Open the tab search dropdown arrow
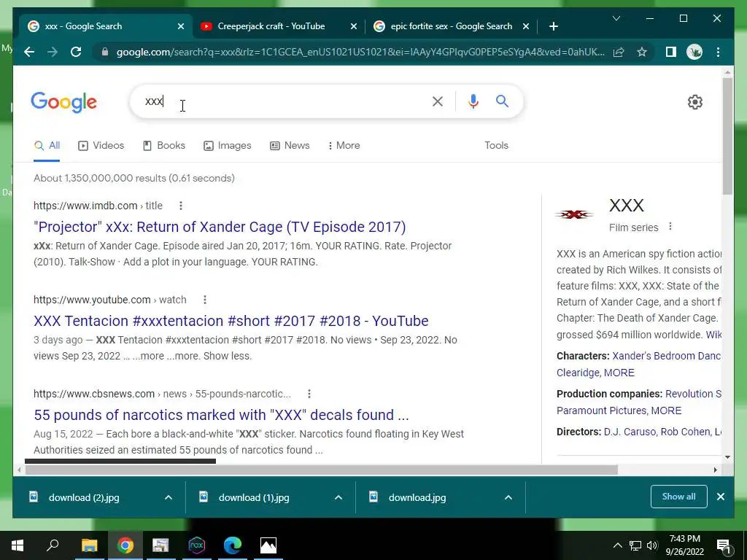Viewport: 747px width, 560px height. [616, 18]
